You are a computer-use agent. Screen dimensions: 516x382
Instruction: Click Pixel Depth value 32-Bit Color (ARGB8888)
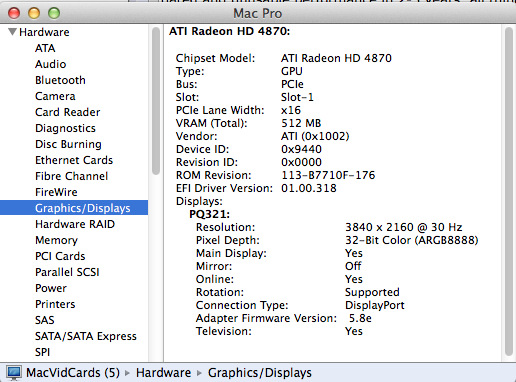pyautogui.click(x=412, y=240)
